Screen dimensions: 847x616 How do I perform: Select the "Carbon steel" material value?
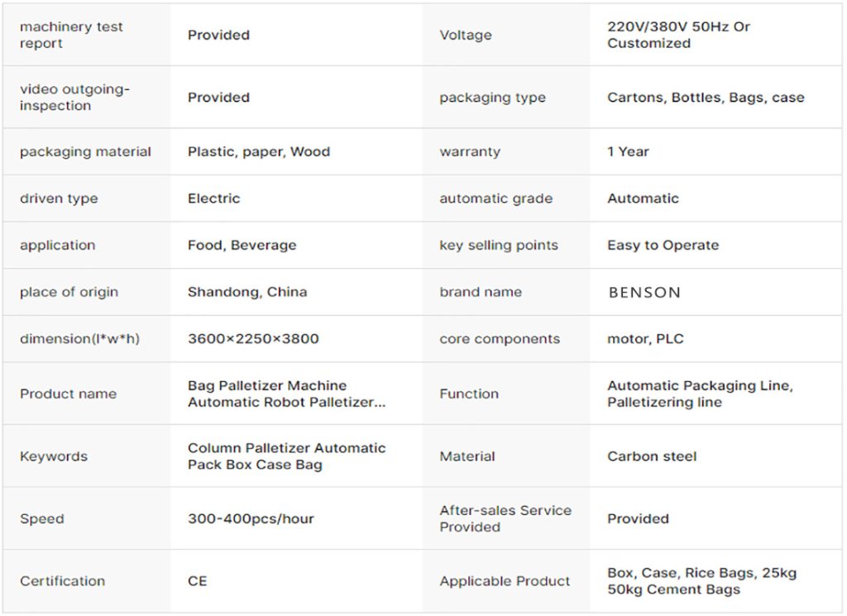point(652,456)
